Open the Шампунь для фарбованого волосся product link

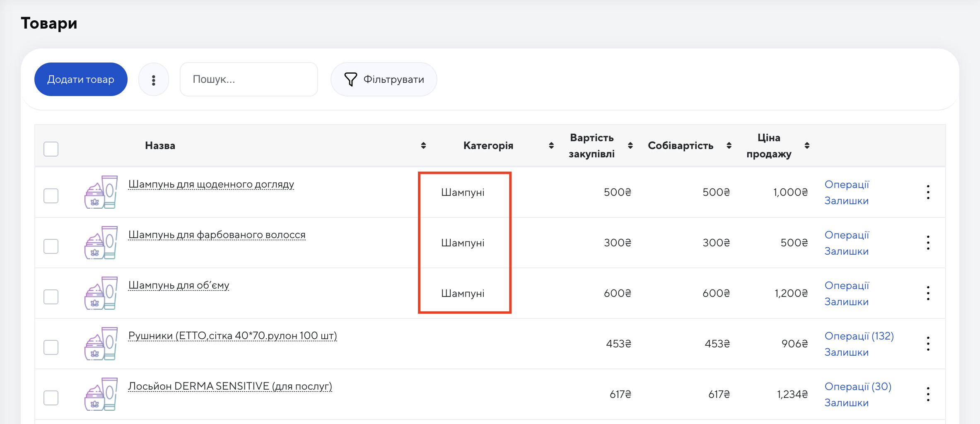[217, 235]
